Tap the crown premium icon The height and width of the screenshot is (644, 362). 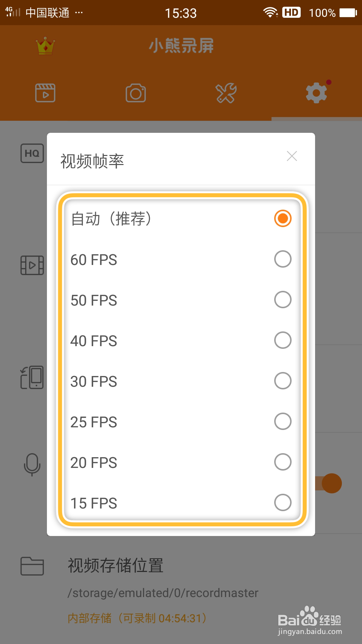point(45,46)
